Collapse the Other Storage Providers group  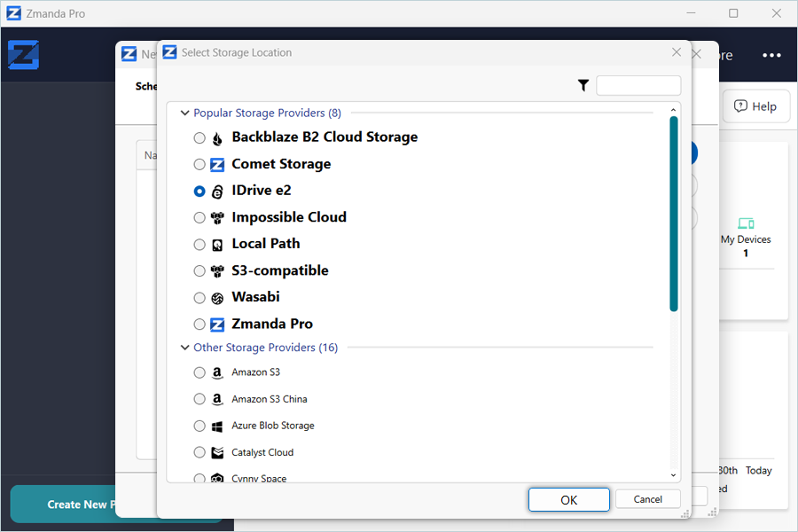tap(185, 348)
